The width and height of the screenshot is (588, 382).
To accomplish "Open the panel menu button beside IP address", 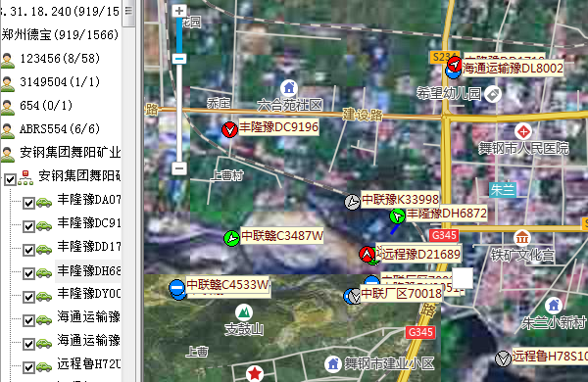I will [x=128, y=11].
